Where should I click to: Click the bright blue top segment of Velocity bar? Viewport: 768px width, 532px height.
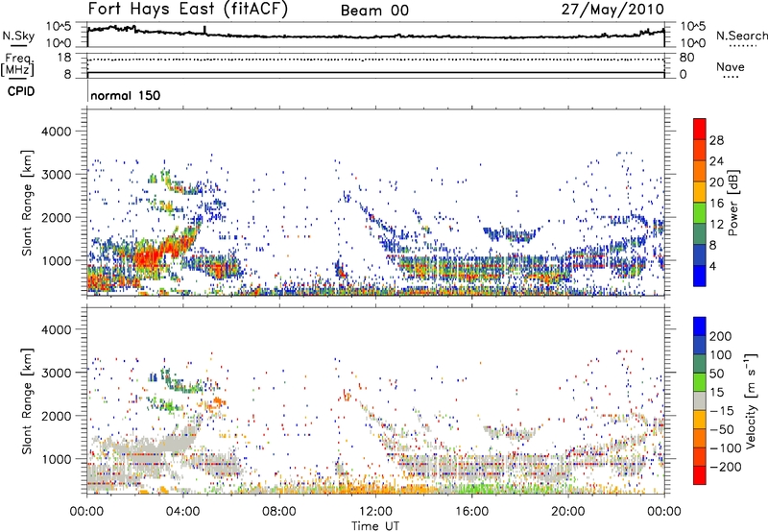700,326
